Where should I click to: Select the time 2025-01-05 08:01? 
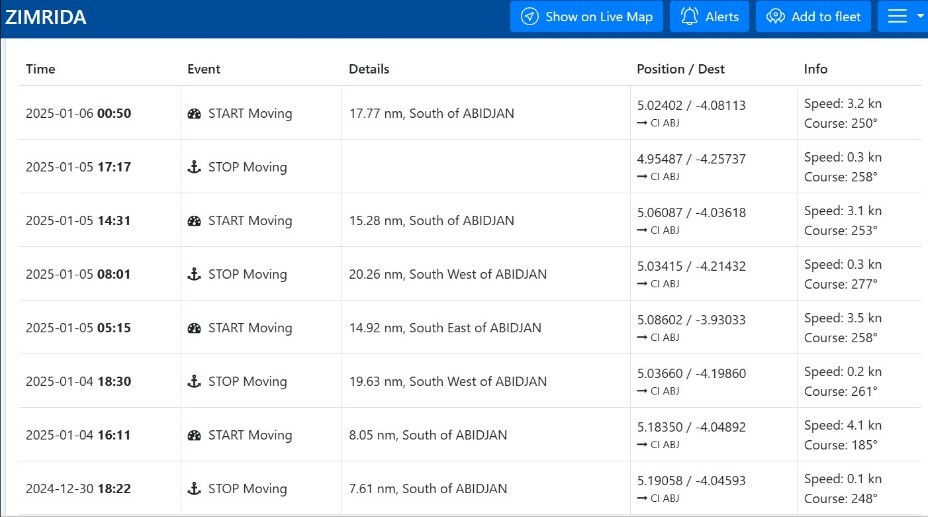tap(78, 274)
